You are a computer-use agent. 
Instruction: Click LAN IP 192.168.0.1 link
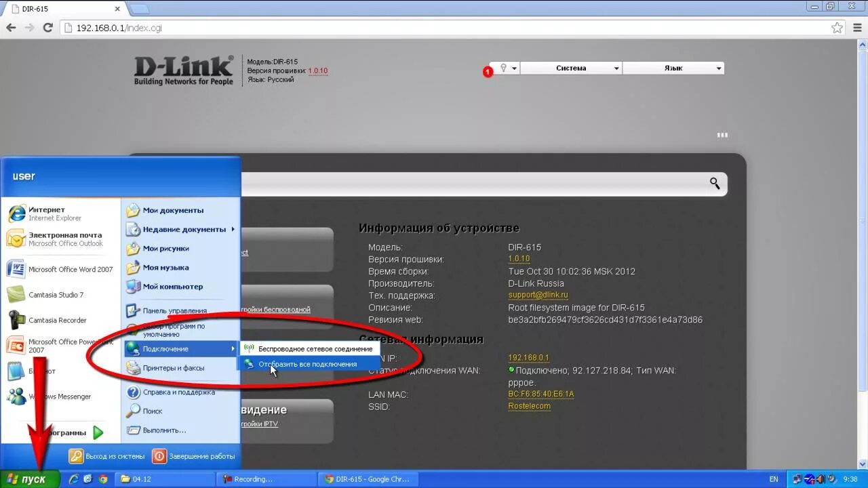(528, 357)
